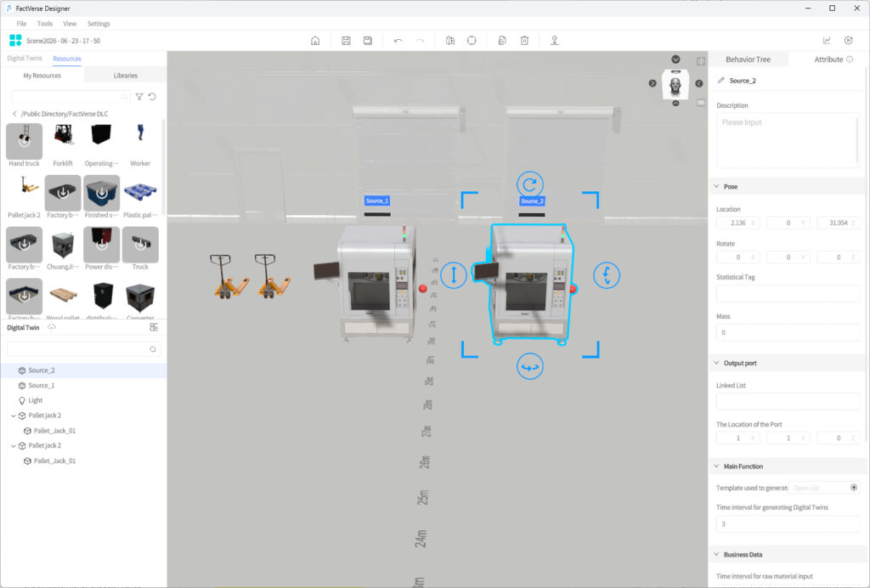Click the time interval field showing 3

[788, 523]
